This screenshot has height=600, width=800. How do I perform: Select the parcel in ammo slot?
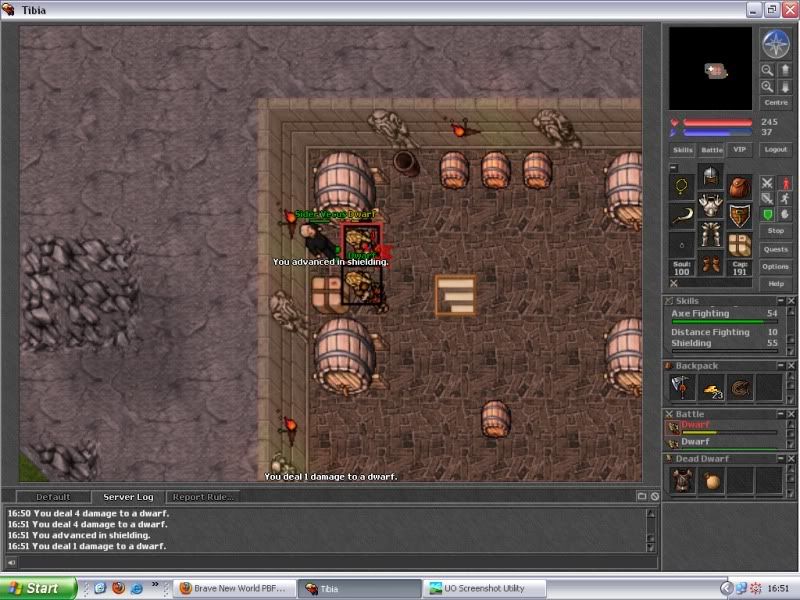pyautogui.click(x=739, y=245)
